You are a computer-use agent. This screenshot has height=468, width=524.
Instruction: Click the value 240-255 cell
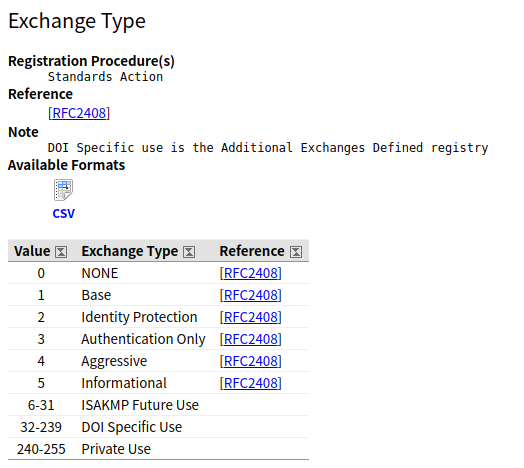point(41,449)
